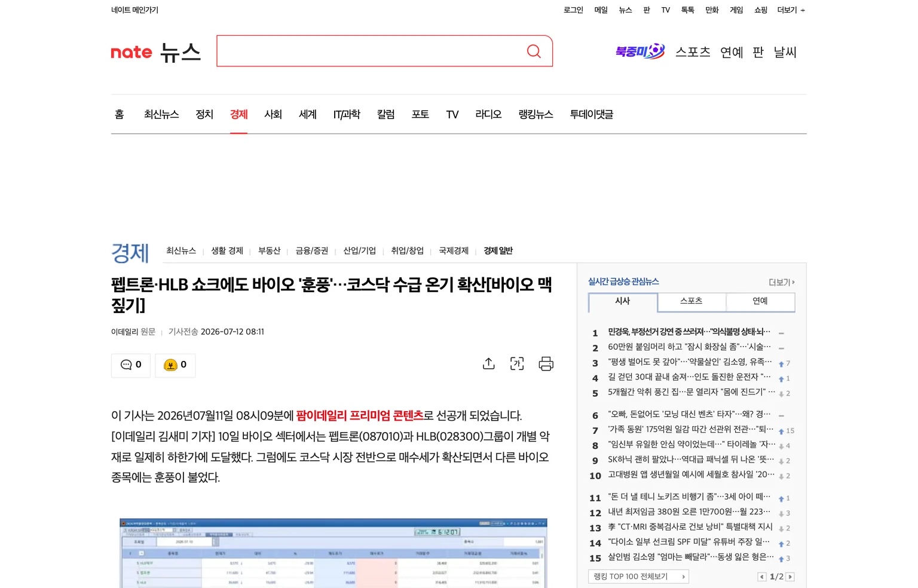Open the 쇼핑 top link

(761, 10)
